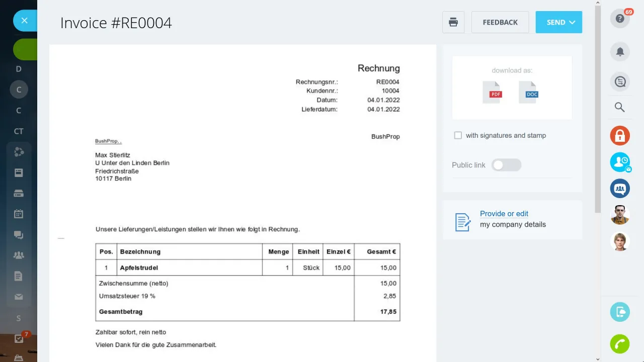Download the invoice as DOC

point(529,93)
